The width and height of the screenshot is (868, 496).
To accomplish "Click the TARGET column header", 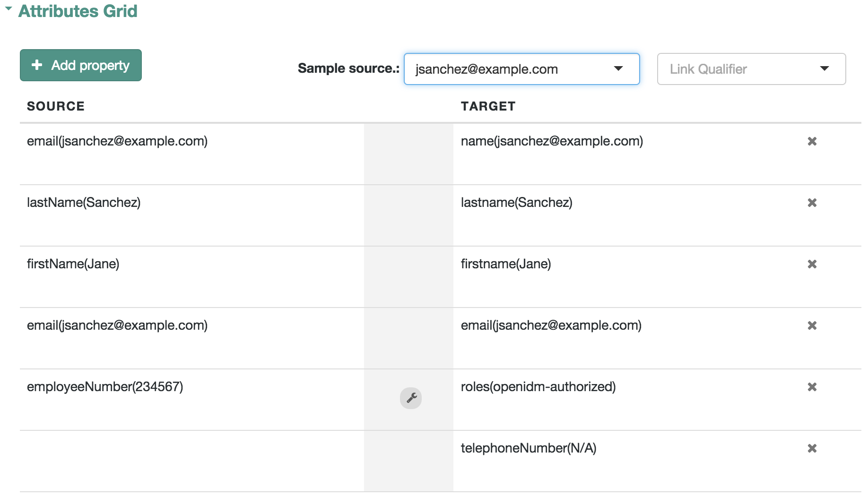I will (x=488, y=106).
